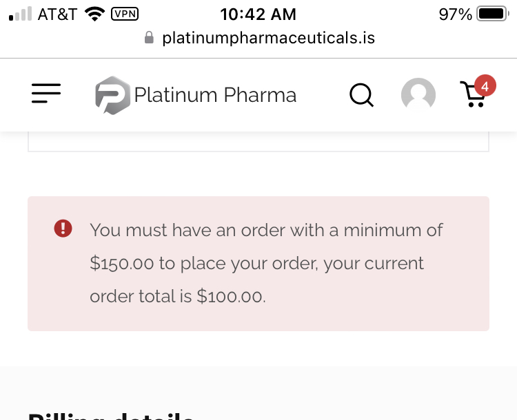Open the site search magnifier
The height and width of the screenshot is (420, 517).
point(361,94)
